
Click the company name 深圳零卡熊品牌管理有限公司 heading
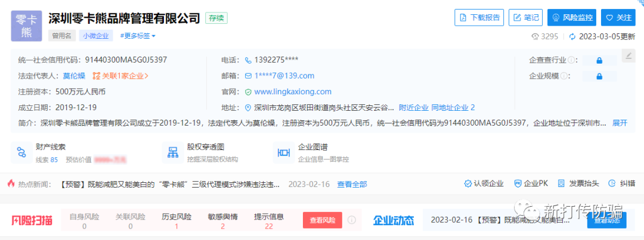(x=125, y=18)
